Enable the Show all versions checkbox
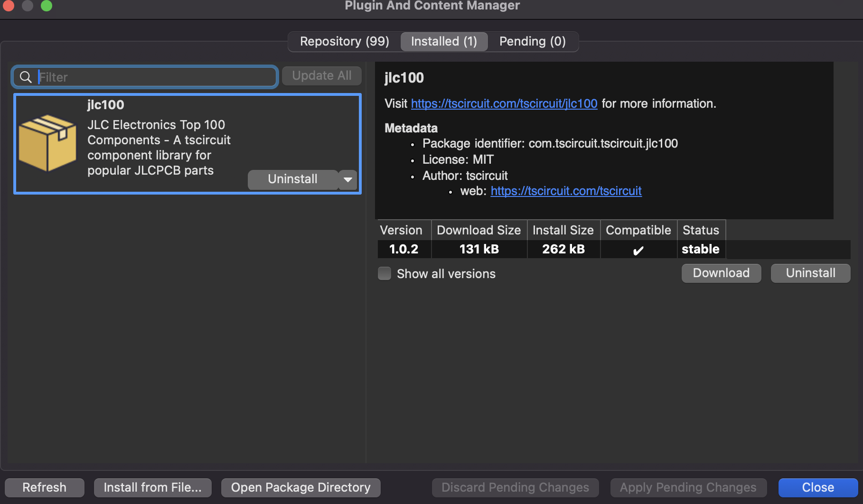Screen dimensions: 863x504 coord(385,273)
